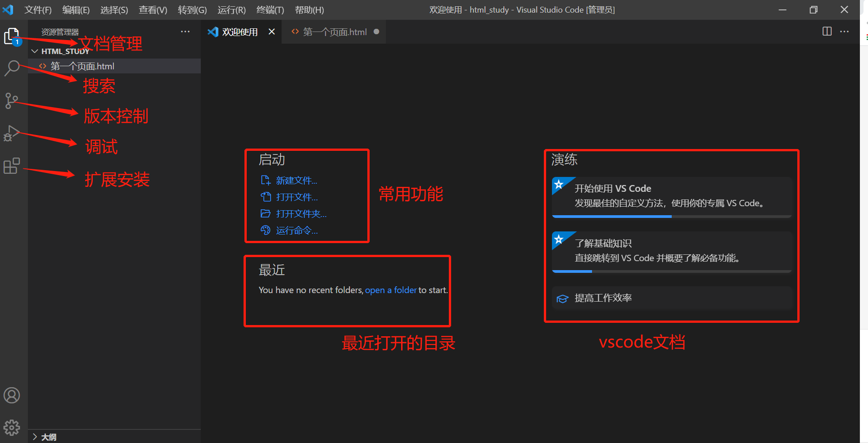This screenshot has width=868, height=443.
Task: Click the 演练 section heading
Action: (565, 160)
